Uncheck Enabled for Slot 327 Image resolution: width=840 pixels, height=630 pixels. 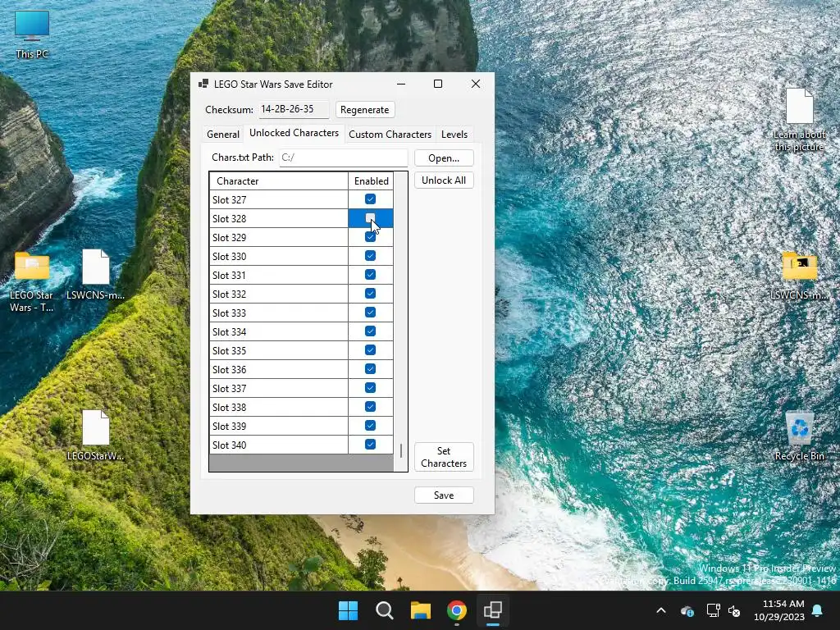coord(370,199)
